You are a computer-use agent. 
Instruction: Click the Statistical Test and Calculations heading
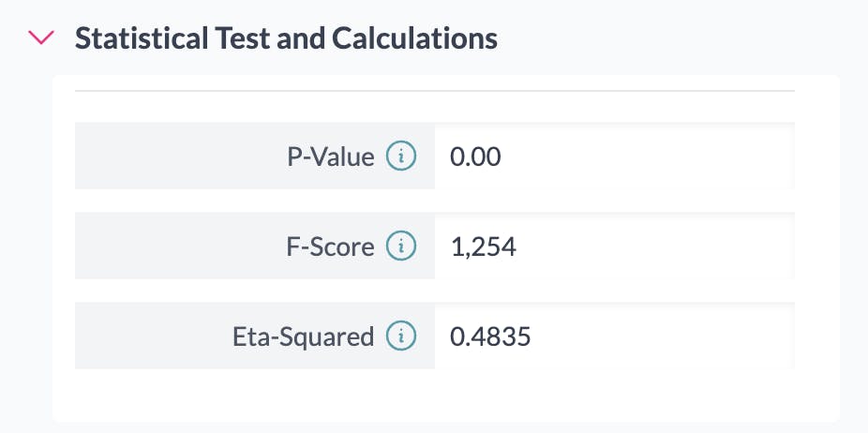coord(286,38)
